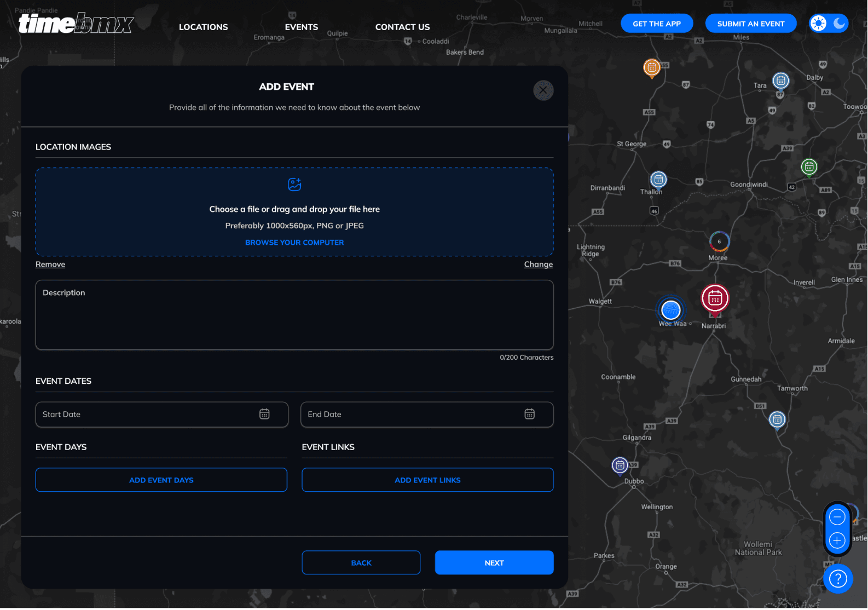868x610 pixels.
Task: Select the event marker at Dubbo
Action: [620, 466]
